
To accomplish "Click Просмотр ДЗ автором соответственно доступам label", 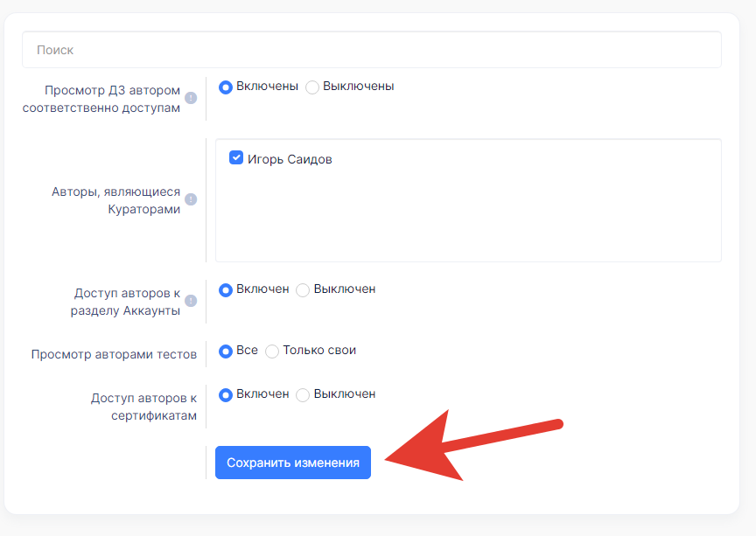I will [x=101, y=99].
